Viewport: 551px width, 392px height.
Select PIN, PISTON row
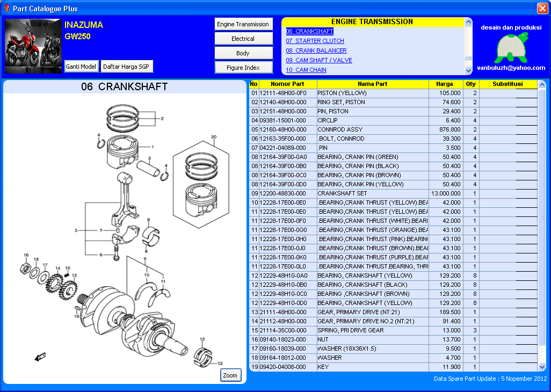click(393, 111)
